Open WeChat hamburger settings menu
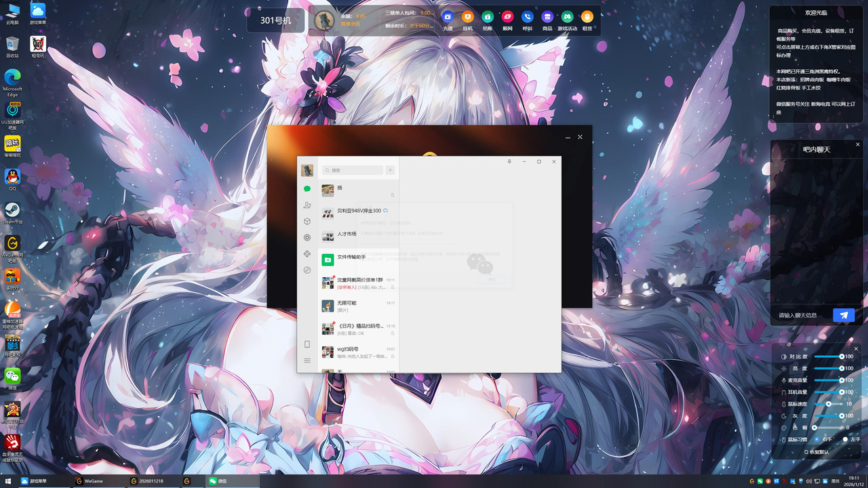This screenshot has height=488, width=868. tap(307, 361)
